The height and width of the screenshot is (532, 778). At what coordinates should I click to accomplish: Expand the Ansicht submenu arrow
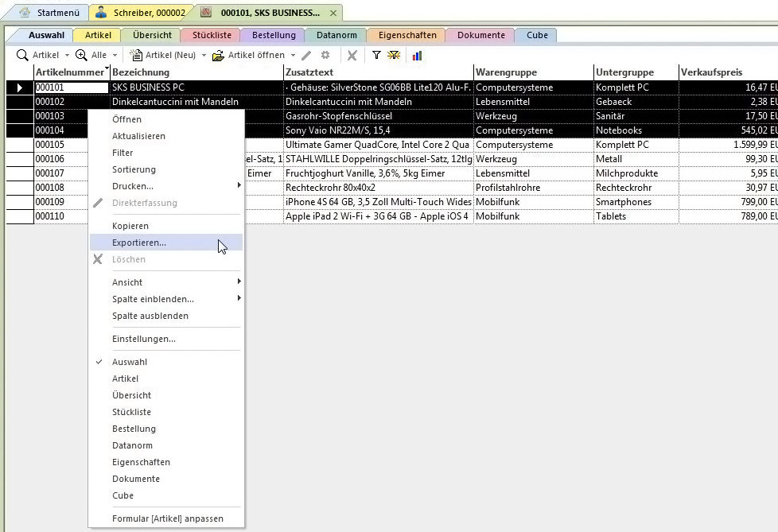[x=239, y=282]
